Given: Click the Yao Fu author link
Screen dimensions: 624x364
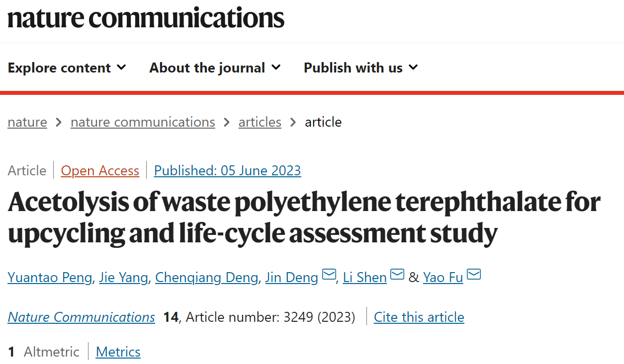Looking at the screenshot, I should click(443, 278).
